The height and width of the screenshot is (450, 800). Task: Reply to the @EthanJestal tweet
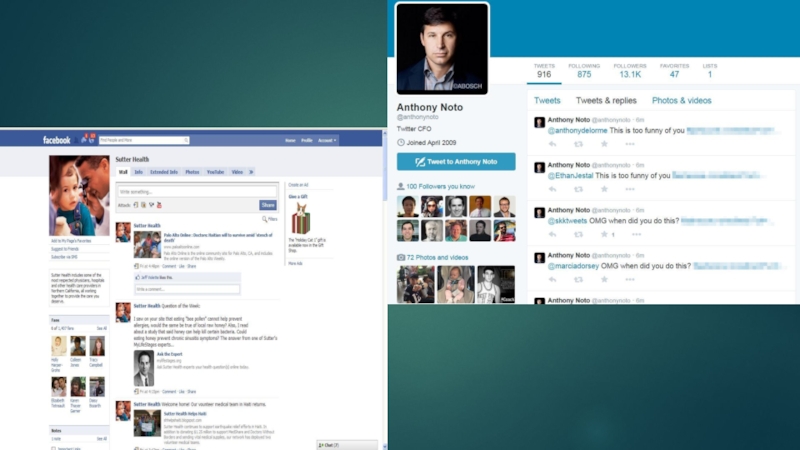click(553, 189)
